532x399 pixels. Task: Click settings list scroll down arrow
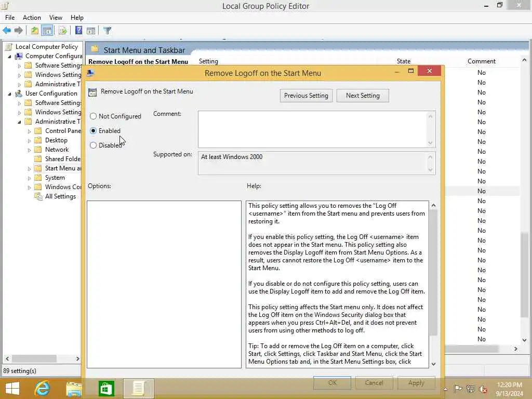525,340
